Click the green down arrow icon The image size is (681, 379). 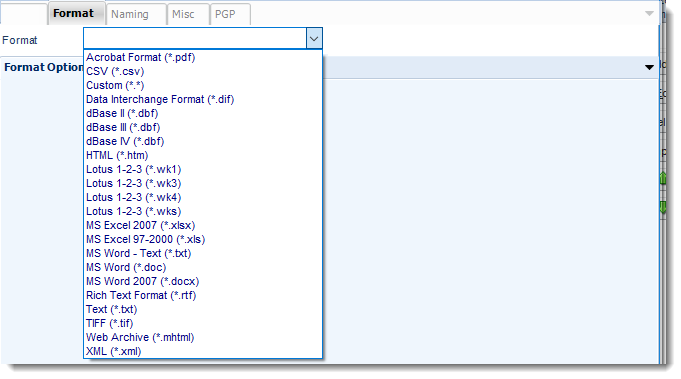tap(663, 207)
